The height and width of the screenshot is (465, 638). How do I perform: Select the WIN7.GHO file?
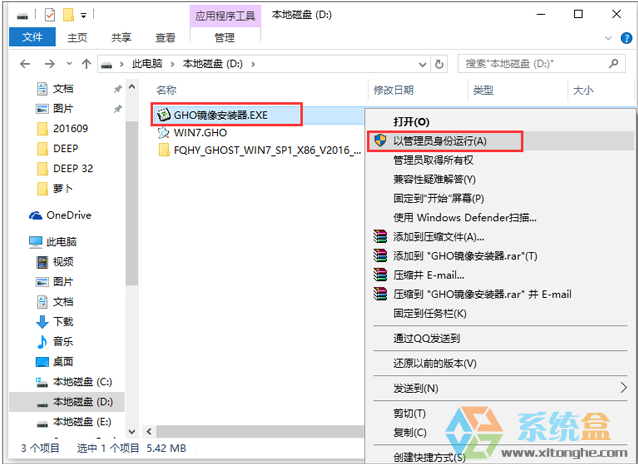pos(200,133)
